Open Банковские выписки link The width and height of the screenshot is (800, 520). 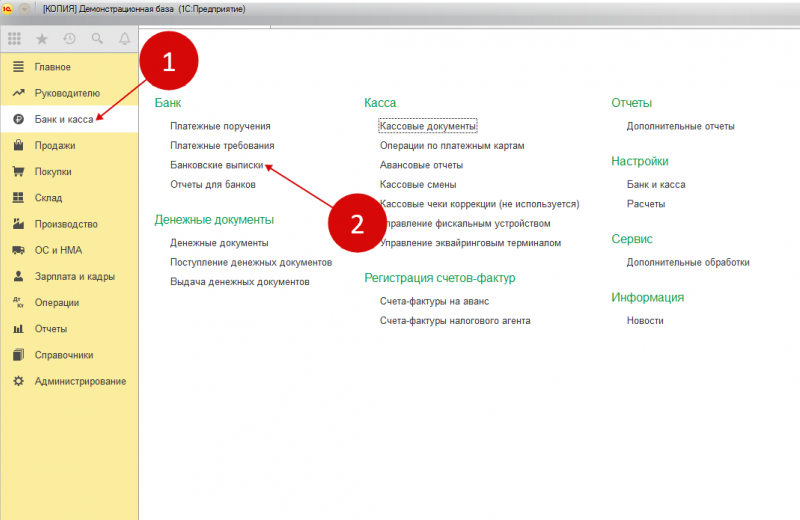(x=217, y=165)
